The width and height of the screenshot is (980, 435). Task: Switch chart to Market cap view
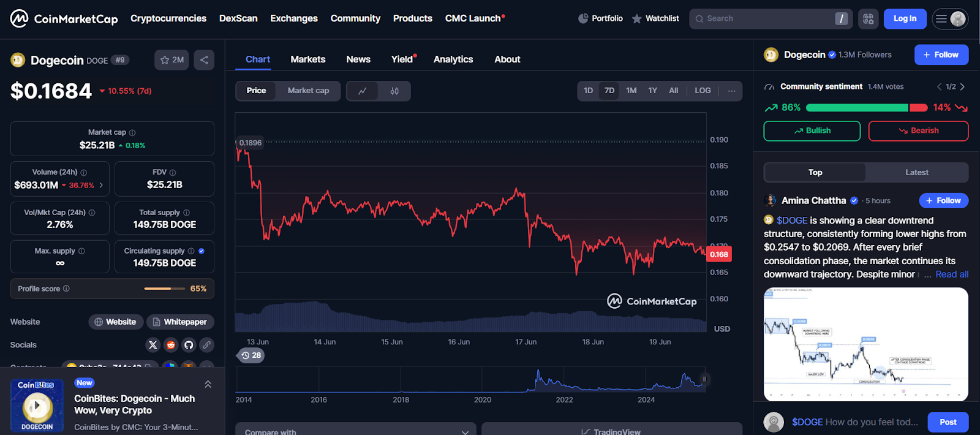(x=308, y=91)
